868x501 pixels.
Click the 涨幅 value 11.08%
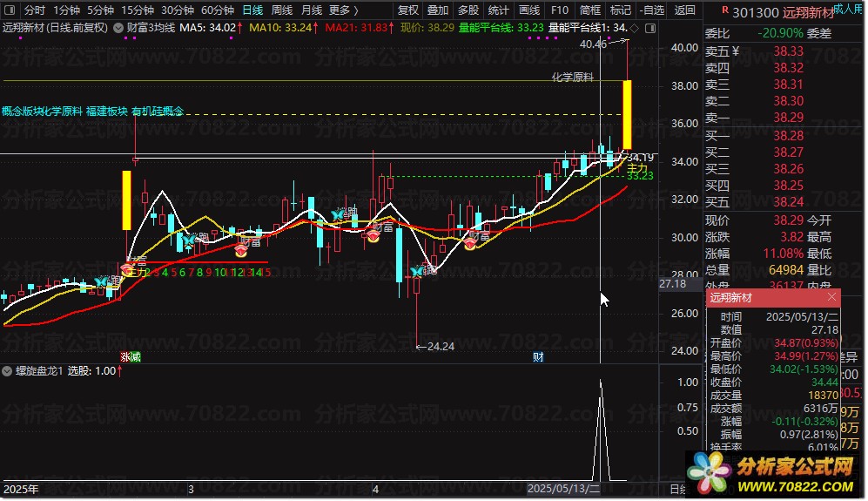point(784,254)
